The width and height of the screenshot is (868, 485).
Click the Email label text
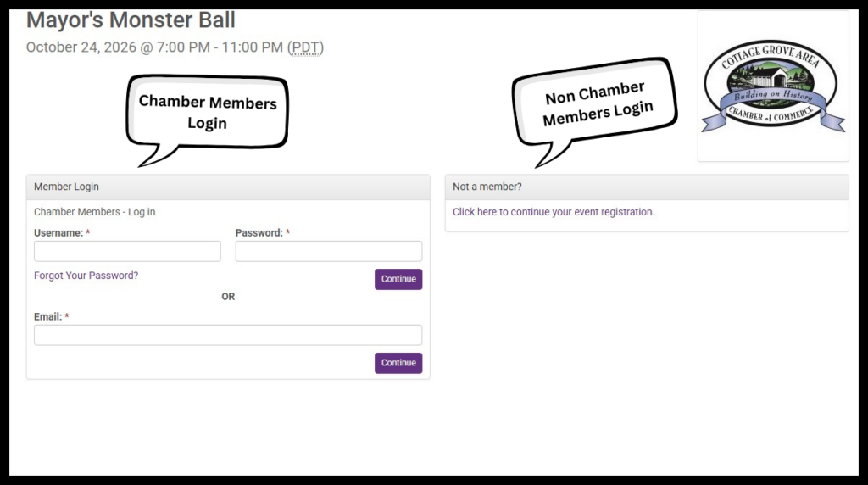click(48, 316)
